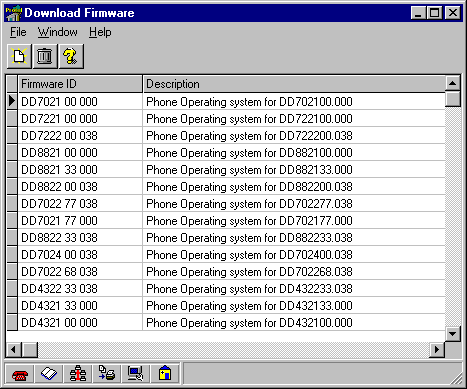Click Firmware ID cell DD8822 00 038
The height and width of the screenshot is (389, 467).
pos(80,186)
